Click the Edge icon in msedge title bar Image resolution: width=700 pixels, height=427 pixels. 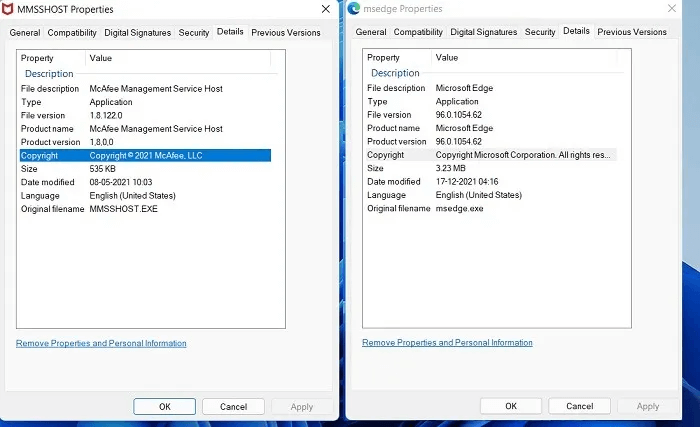(355, 9)
